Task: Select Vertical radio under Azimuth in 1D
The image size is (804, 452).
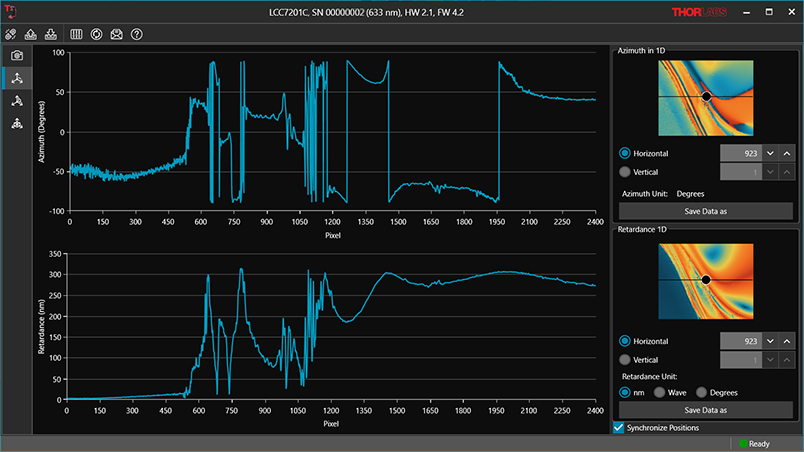Action: tap(625, 172)
